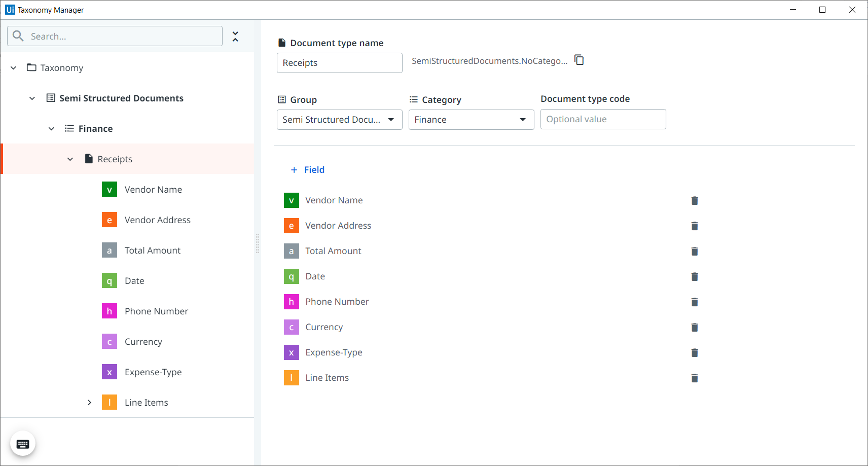
Task: Open Expense-Type field in right panel list
Action: pyautogui.click(x=333, y=352)
